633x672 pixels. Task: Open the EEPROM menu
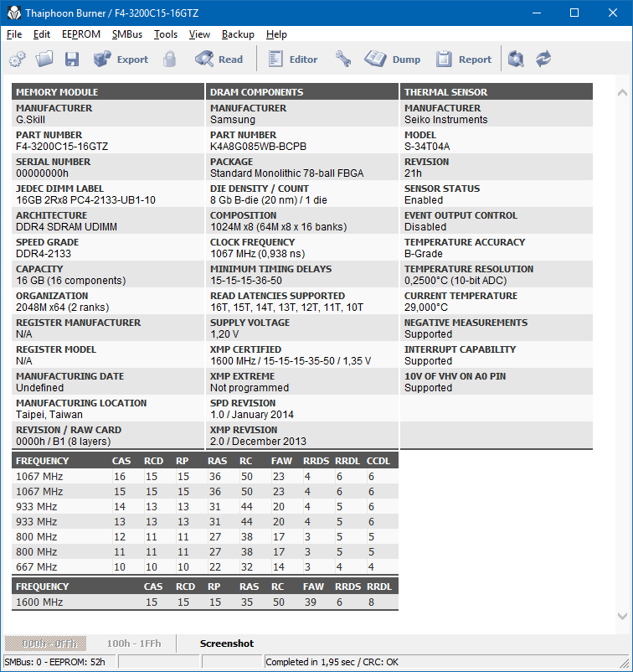[x=81, y=34]
